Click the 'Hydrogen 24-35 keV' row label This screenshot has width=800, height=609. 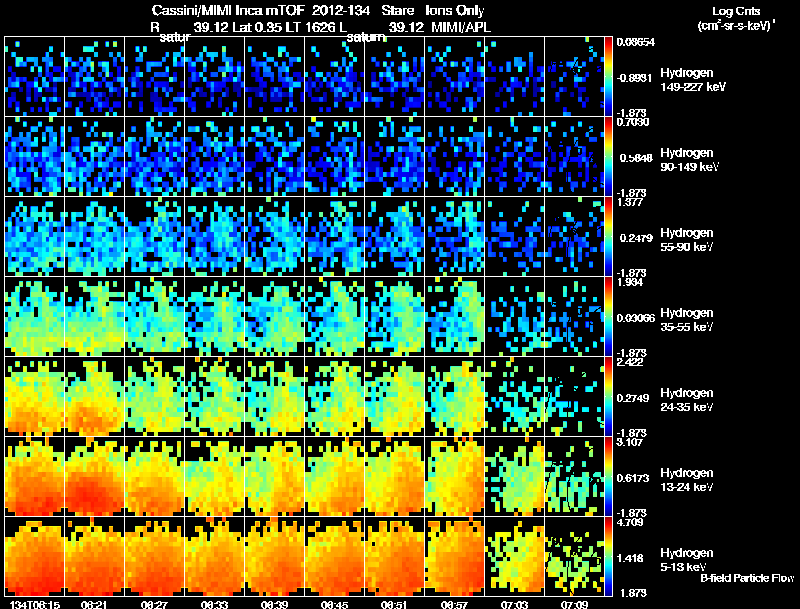pos(687,400)
